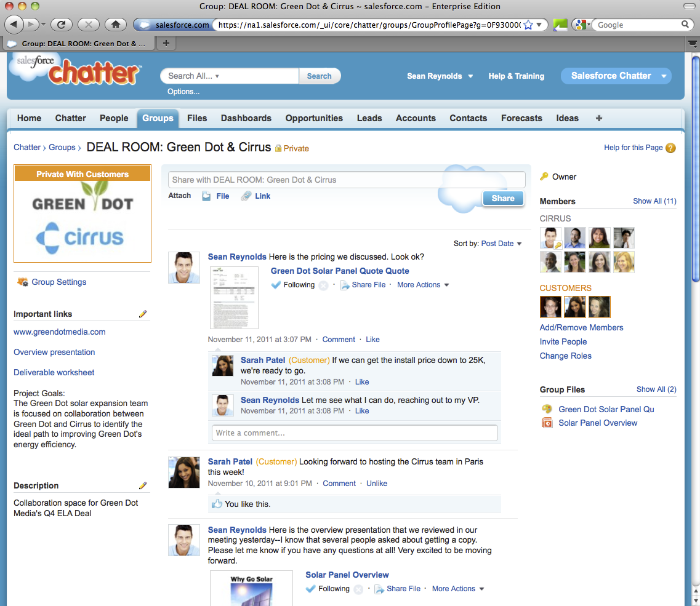
Task: Click the Share File icon under Quote post
Action: click(x=344, y=285)
